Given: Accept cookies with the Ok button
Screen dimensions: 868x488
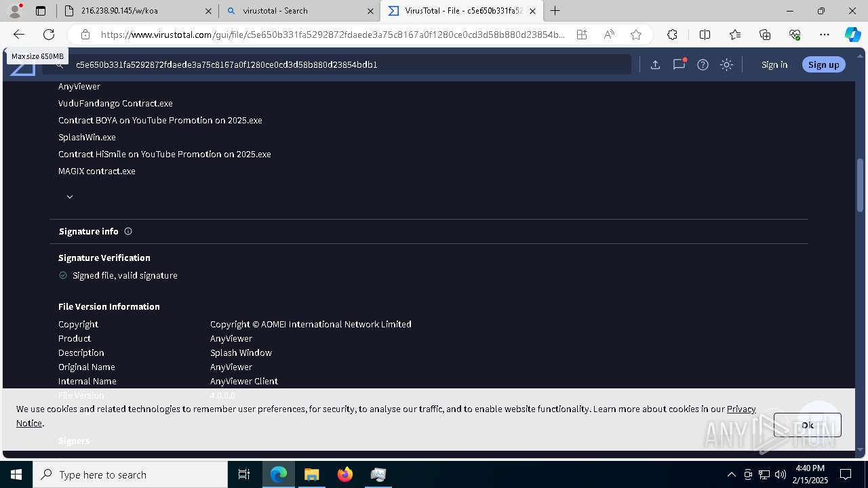Looking at the screenshot, I should (x=808, y=425).
